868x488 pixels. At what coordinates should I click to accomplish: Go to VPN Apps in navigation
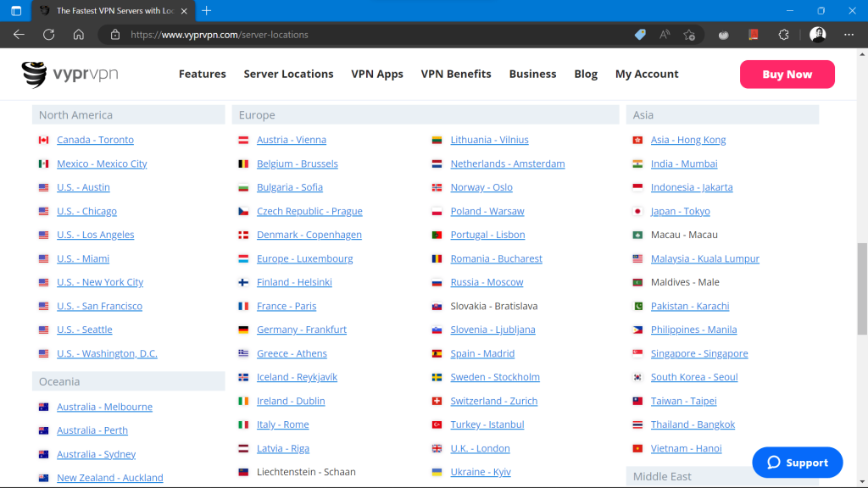377,75
